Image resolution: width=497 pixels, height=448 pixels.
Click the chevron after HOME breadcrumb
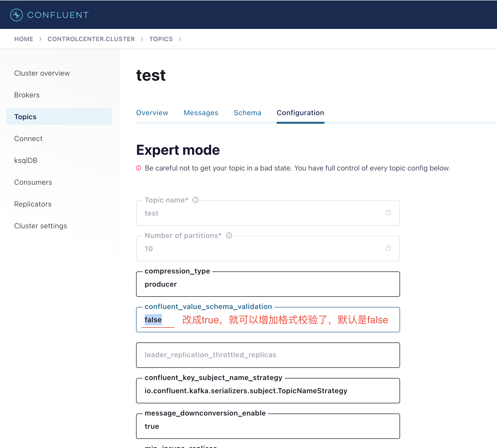click(x=40, y=39)
